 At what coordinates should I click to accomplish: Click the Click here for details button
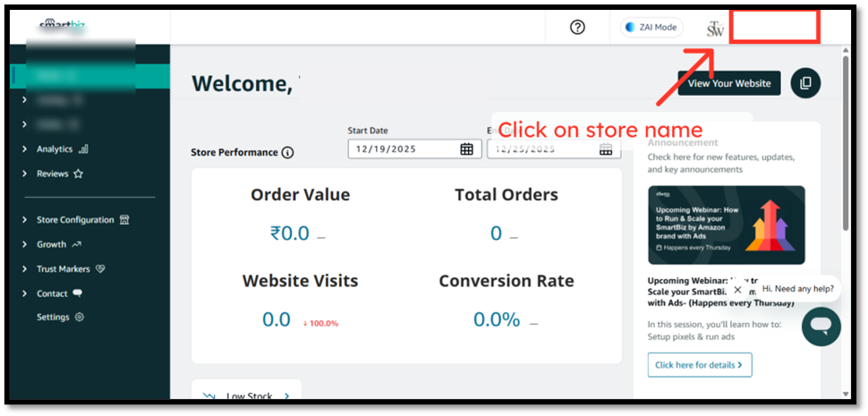(700, 365)
